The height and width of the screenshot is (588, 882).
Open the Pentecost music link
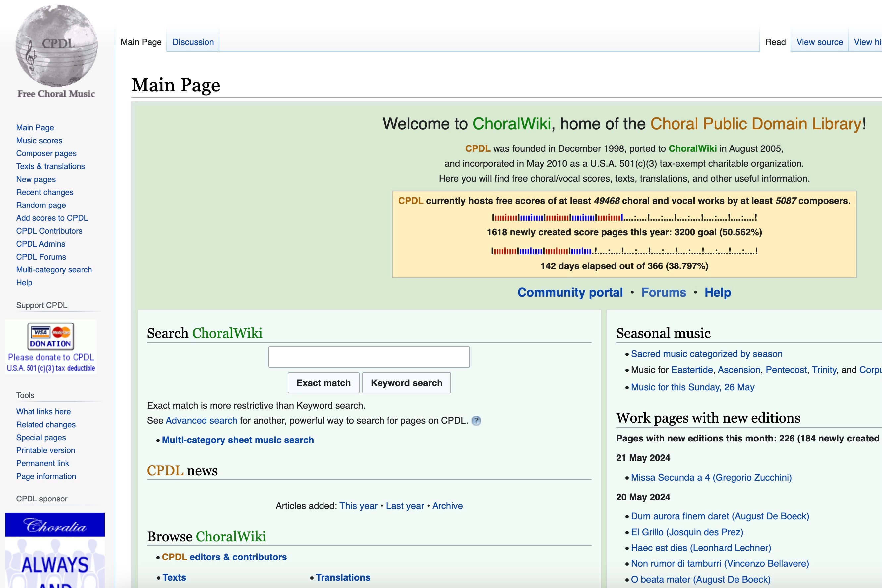coord(786,370)
